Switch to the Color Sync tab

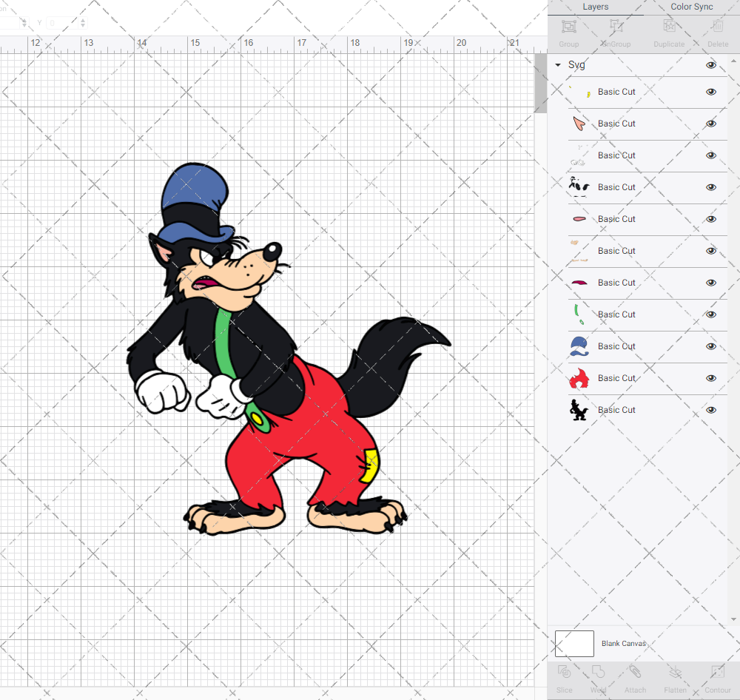pyautogui.click(x=691, y=7)
